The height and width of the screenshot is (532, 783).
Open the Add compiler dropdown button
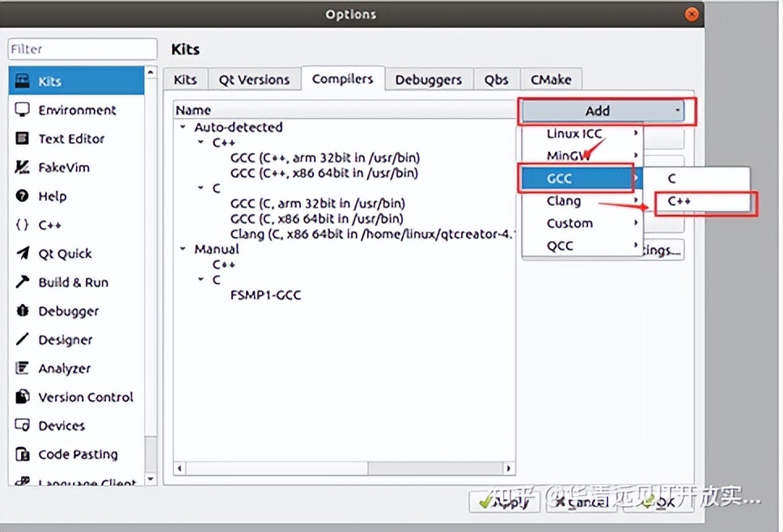point(603,111)
